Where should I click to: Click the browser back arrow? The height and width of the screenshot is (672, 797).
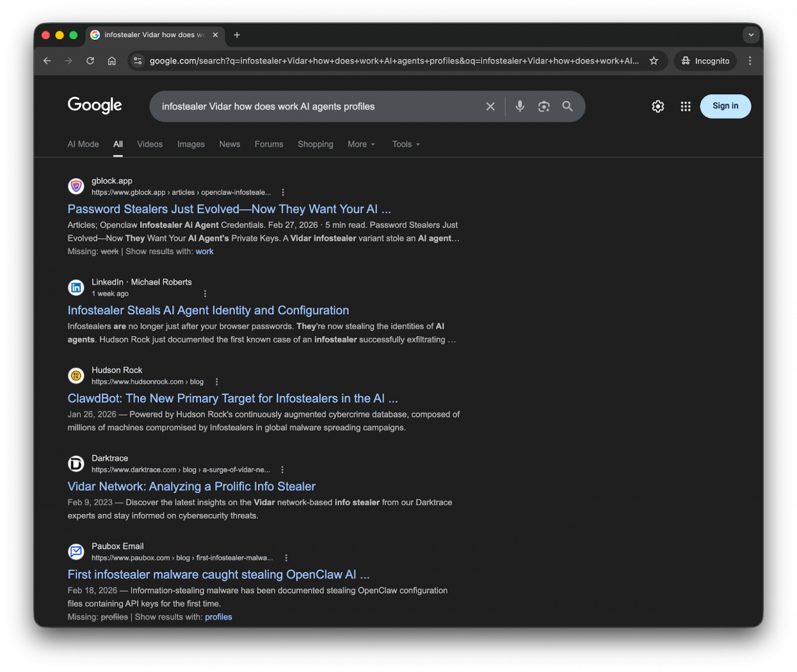[x=47, y=61]
